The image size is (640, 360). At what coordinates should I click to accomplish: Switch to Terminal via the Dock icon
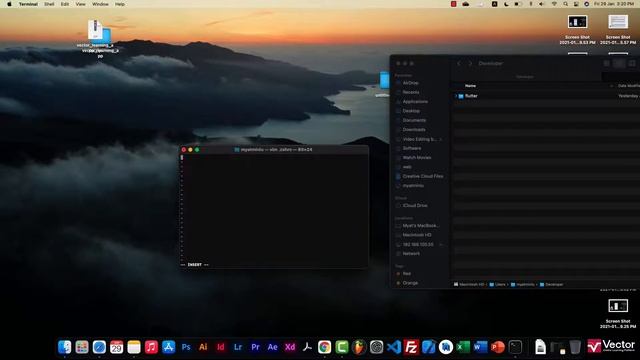pyautogui.click(x=516, y=347)
